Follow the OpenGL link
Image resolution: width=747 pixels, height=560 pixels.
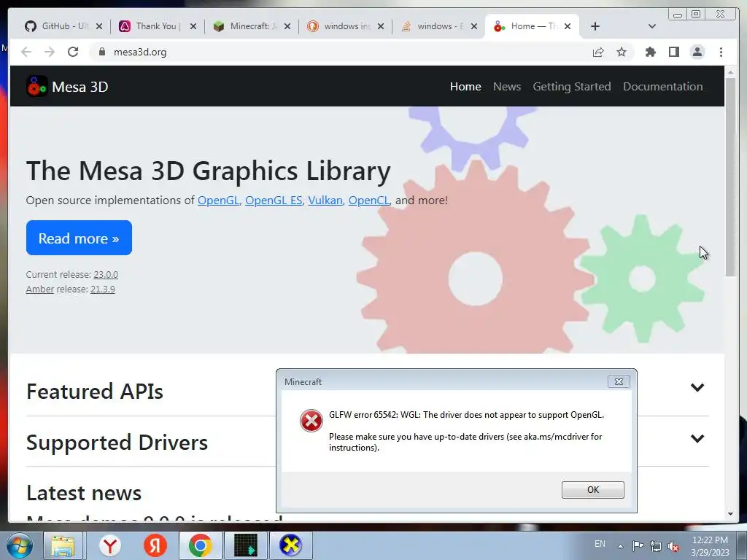pyautogui.click(x=218, y=201)
